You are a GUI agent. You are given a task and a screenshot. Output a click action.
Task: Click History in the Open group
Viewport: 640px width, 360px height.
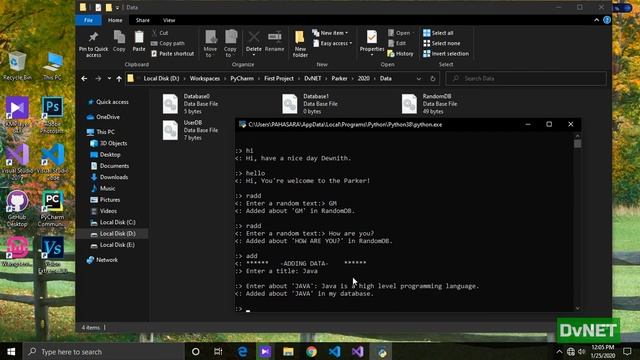(x=400, y=53)
